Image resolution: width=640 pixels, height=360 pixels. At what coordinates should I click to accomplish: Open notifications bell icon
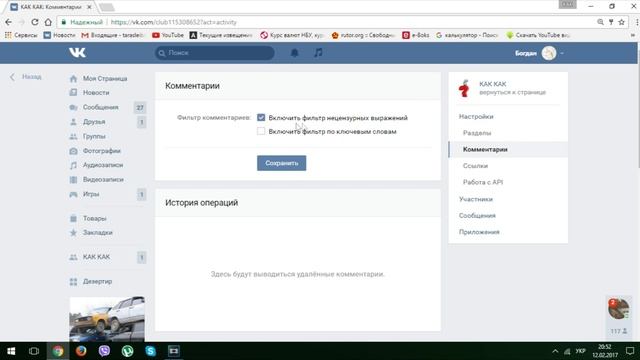294,53
